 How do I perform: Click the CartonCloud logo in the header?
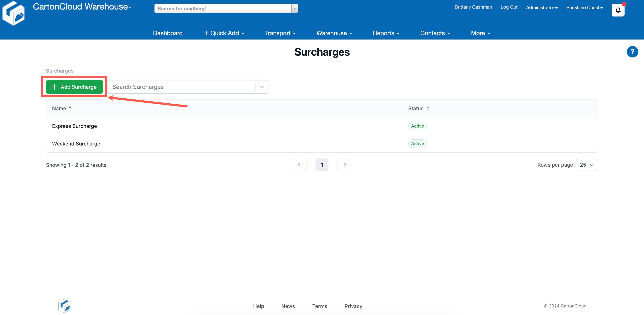point(13,13)
